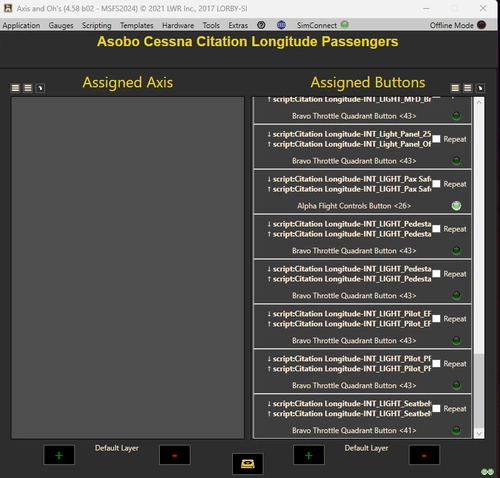The width and height of the screenshot is (500, 478).
Task: Click Default Layer label under Assigned Axis
Action: pyautogui.click(x=117, y=448)
